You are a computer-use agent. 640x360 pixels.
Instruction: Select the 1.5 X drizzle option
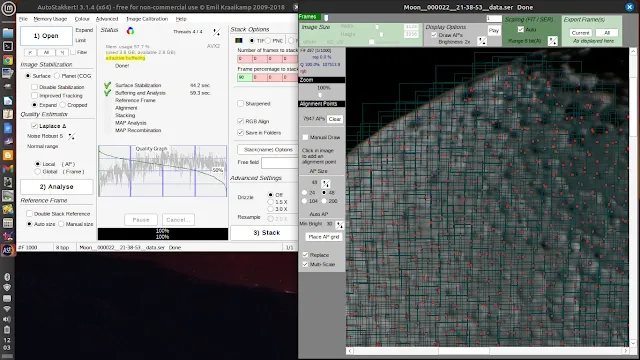[270, 202]
